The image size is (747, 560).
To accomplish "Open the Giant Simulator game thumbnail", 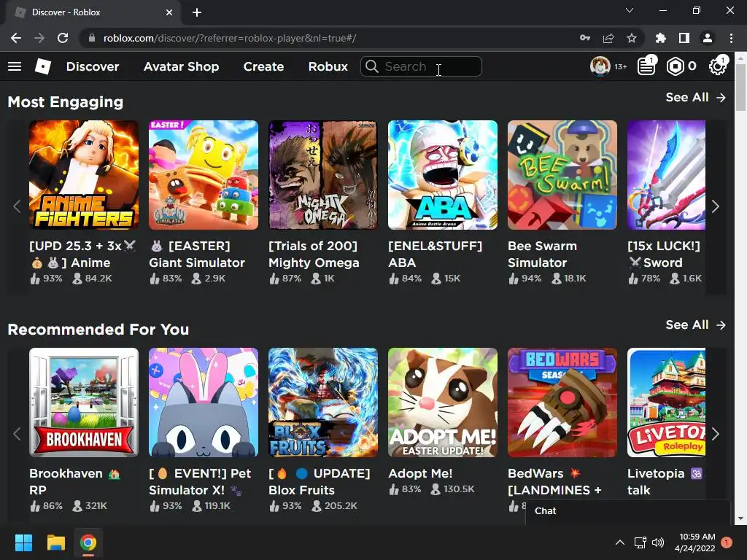I will (x=204, y=175).
